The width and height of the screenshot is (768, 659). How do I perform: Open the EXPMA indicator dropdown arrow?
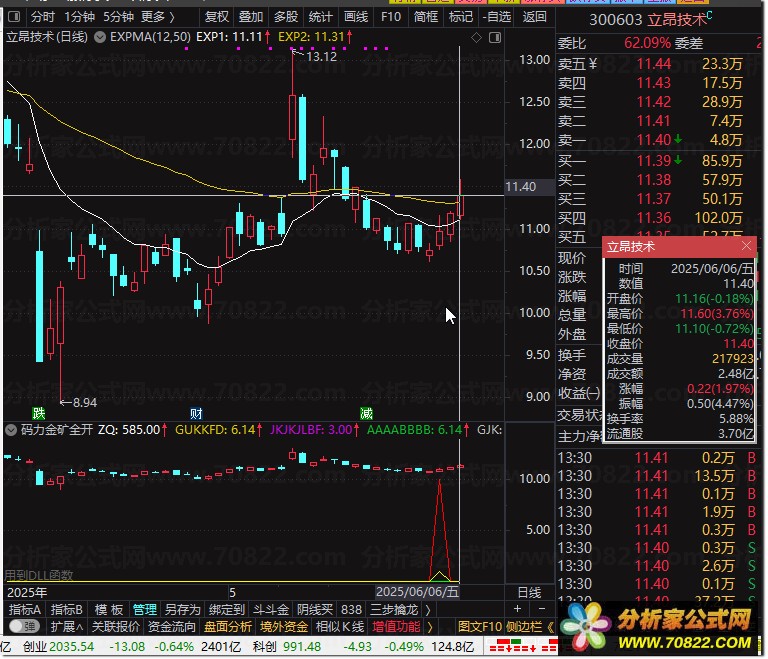(x=99, y=37)
